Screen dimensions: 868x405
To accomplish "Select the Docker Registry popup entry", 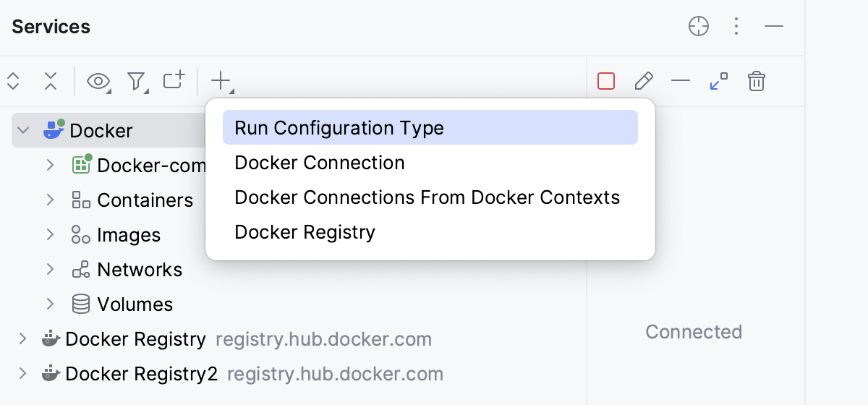I will (305, 232).
